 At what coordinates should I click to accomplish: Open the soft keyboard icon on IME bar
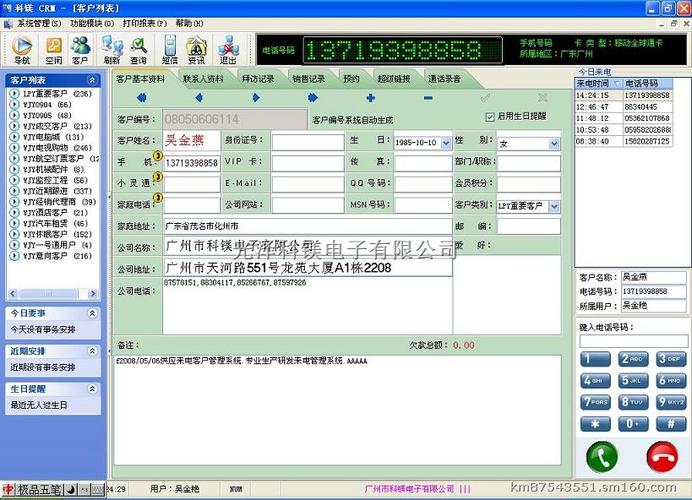click(x=98, y=489)
